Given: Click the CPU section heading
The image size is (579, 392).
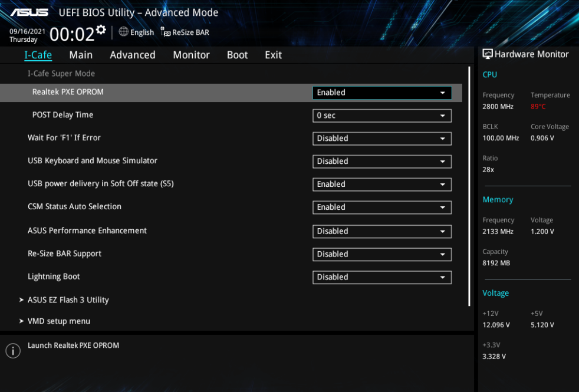Looking at the screenshot, I should point(489,74).
